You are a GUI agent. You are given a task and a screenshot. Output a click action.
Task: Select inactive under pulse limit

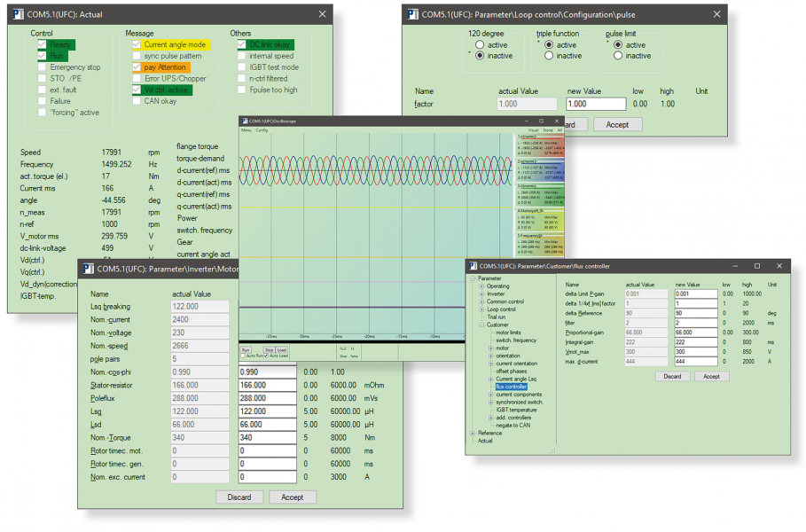click(x=618, y=56)
